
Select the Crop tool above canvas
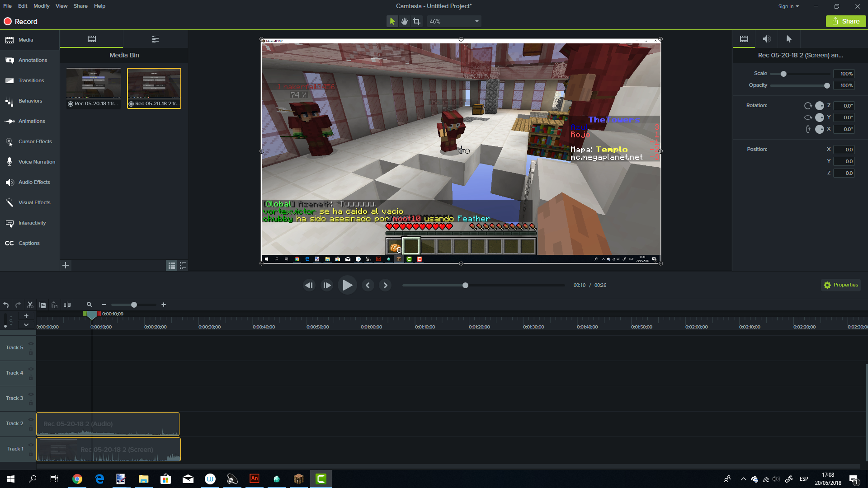(416, 21)
